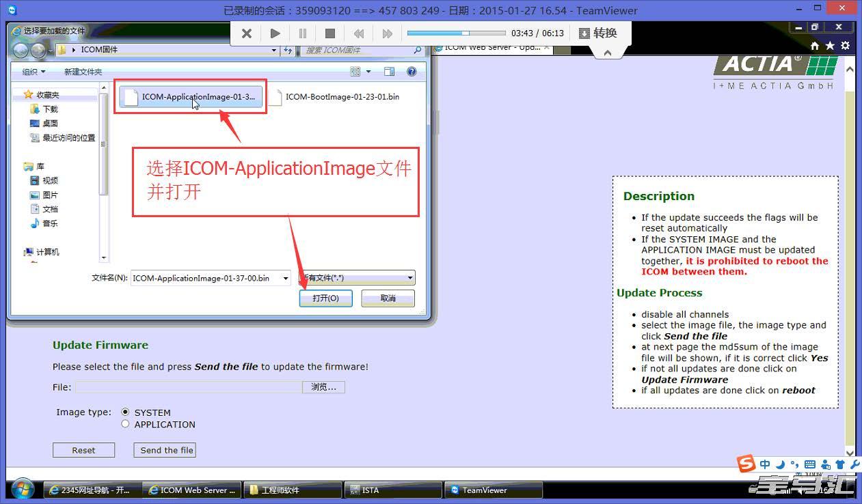This screenshot has height=504, width=862.
Task: Open the 组织 organize dropdown menu
Action: (33, 72)
